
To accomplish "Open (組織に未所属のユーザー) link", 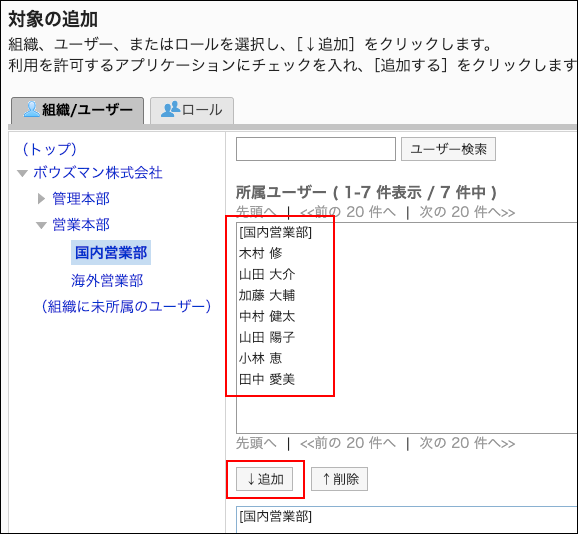I will pos(126,306).
